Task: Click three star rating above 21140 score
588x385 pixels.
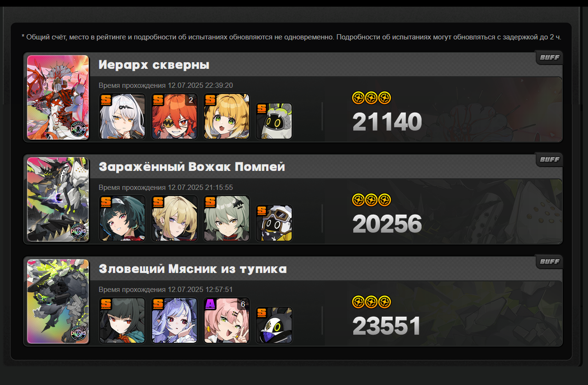Action: click(372, 98)
